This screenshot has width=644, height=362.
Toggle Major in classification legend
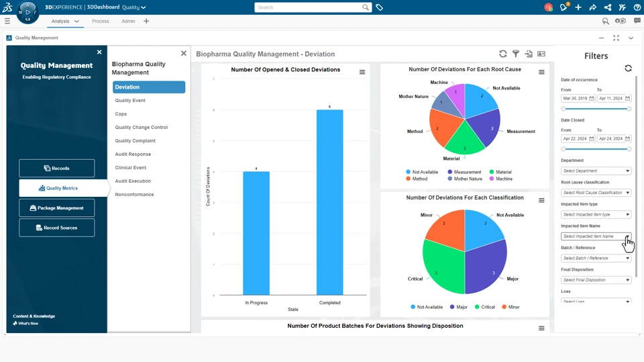point(459,307)
